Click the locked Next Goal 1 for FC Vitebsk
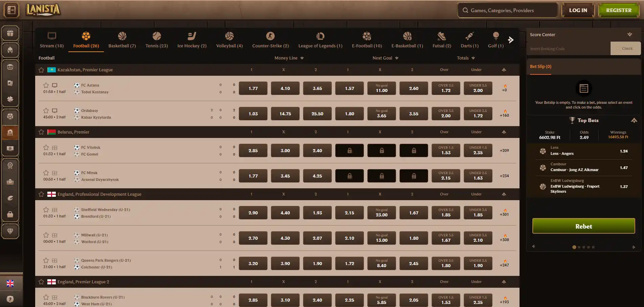644x307 pixels. pos(349,150)
